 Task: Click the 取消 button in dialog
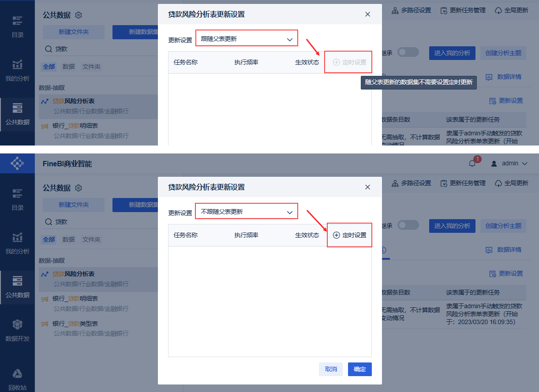pos(331,369)
